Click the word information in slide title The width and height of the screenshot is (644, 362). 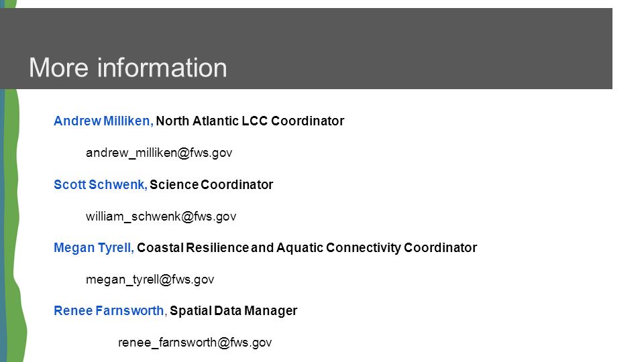(162, 68)
